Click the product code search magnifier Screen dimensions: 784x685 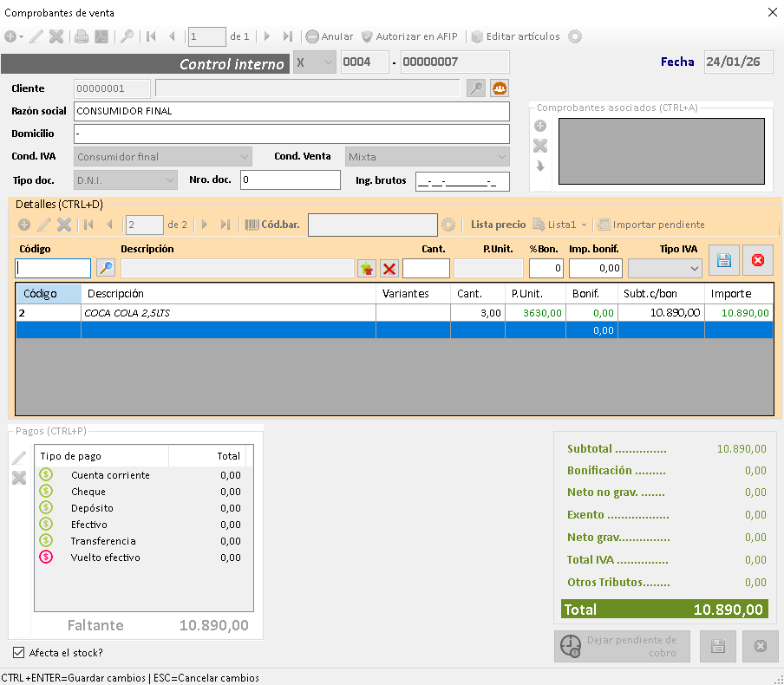(x=105, y=269)
